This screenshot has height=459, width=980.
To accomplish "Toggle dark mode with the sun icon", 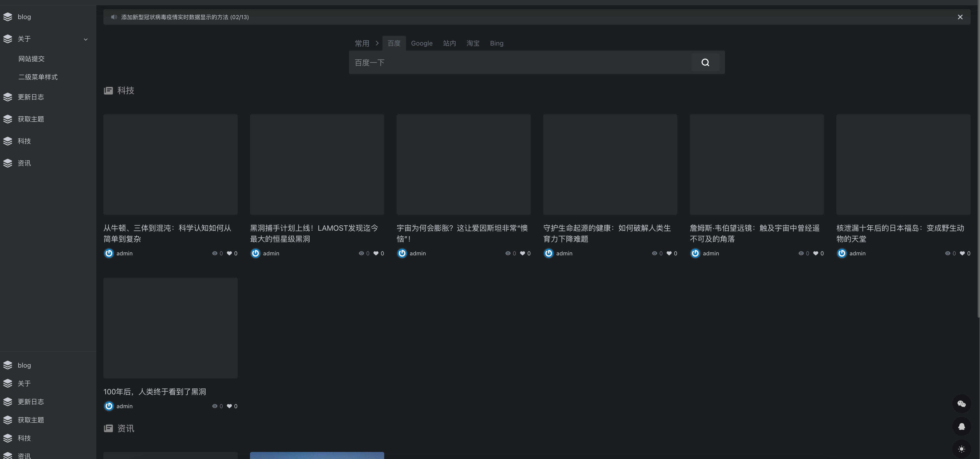I will click(x=962, y=448).
